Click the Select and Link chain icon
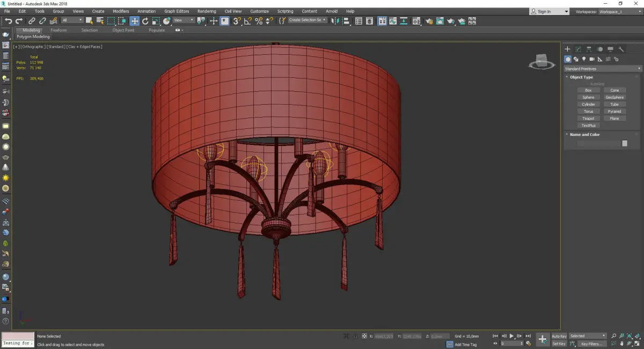Screen dimensions: 644x349 32,21
